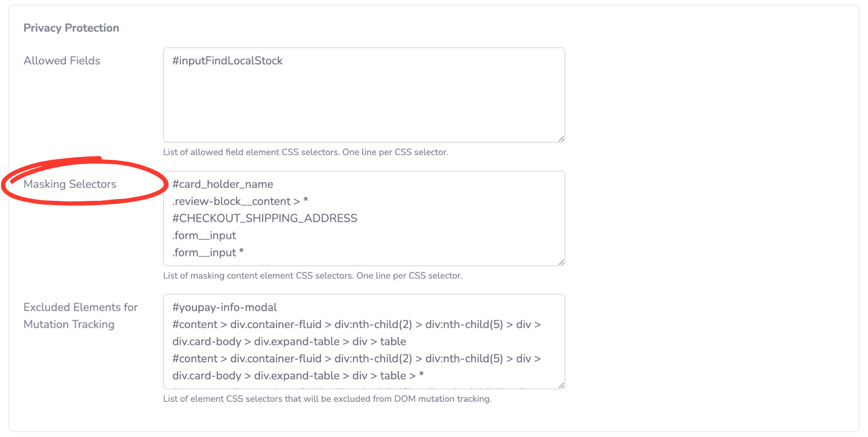Screen dimensions: 868x437
Task: Click the #youpay-info-modal selector line
Action: click(224, 307)
